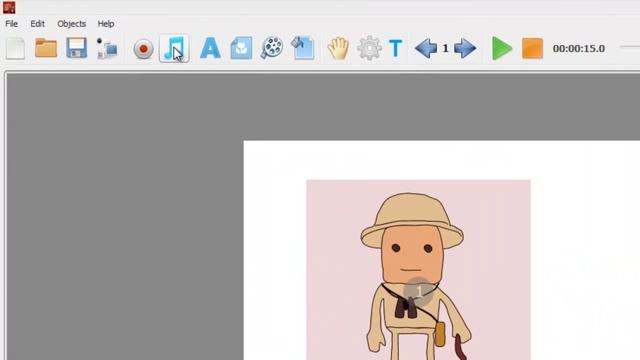Open the Edit menu
Viewport: 640px width, 360px height.
click(37, 24)
